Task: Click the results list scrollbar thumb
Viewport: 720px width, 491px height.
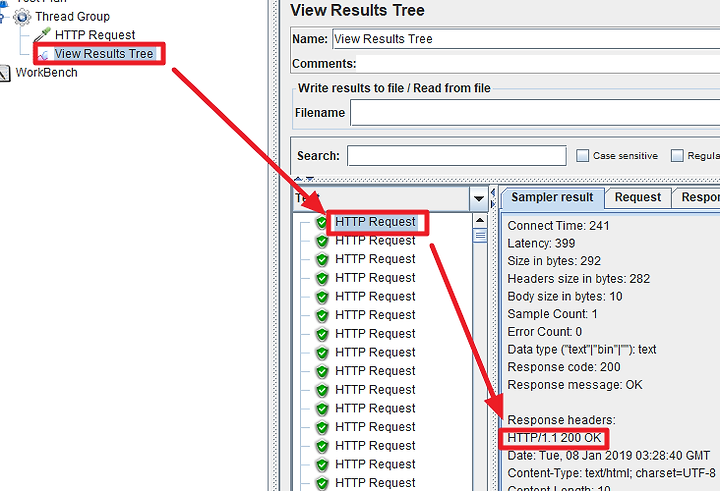Action: point(480,236)
